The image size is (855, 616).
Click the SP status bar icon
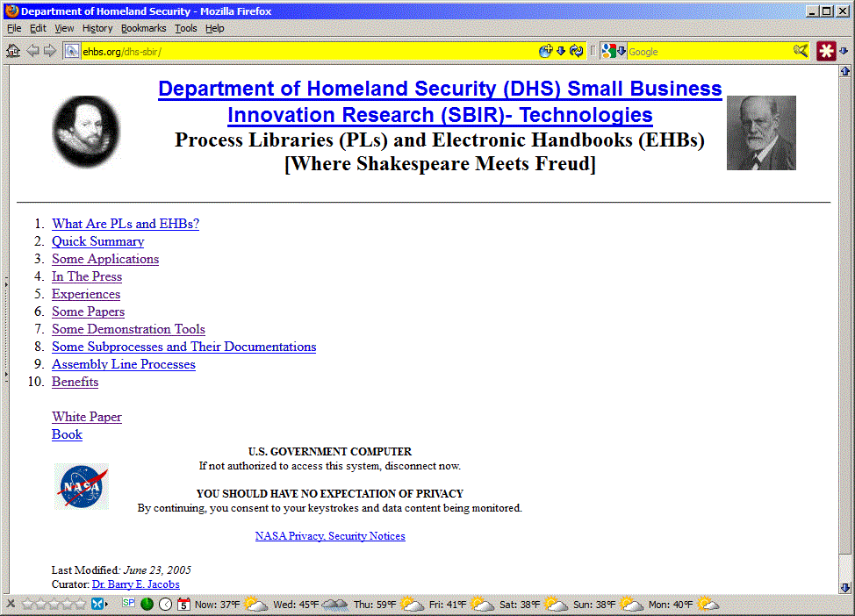[129, 602]
